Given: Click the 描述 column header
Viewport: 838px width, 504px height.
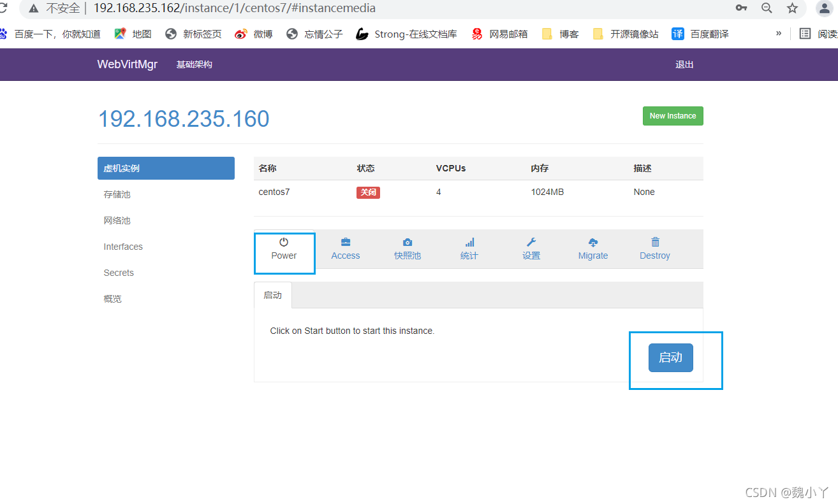Looking at the screenshot, I should point(642,168).
